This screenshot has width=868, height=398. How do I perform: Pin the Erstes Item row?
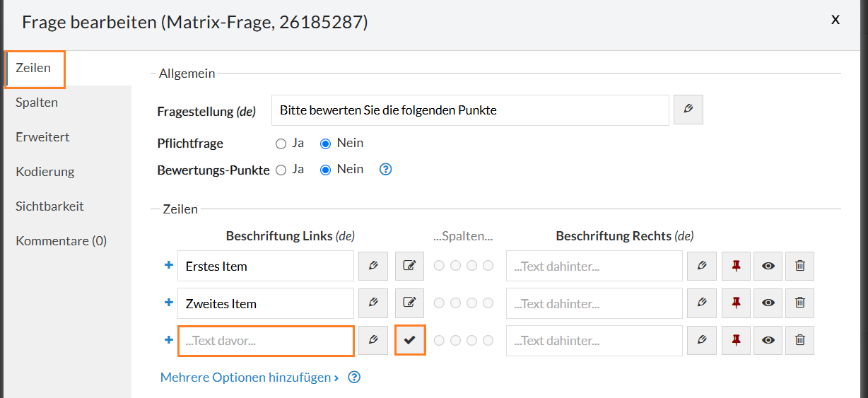pos(736,266)
